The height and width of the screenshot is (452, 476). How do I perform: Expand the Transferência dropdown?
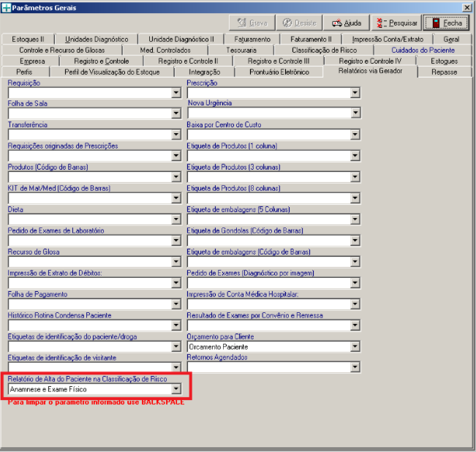click(175, 135)
